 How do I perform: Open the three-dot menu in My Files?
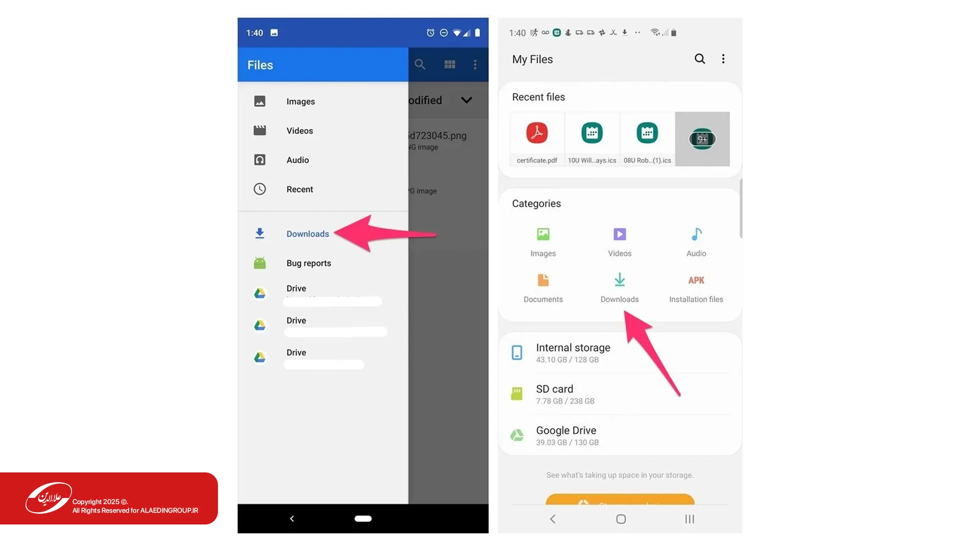723,59
